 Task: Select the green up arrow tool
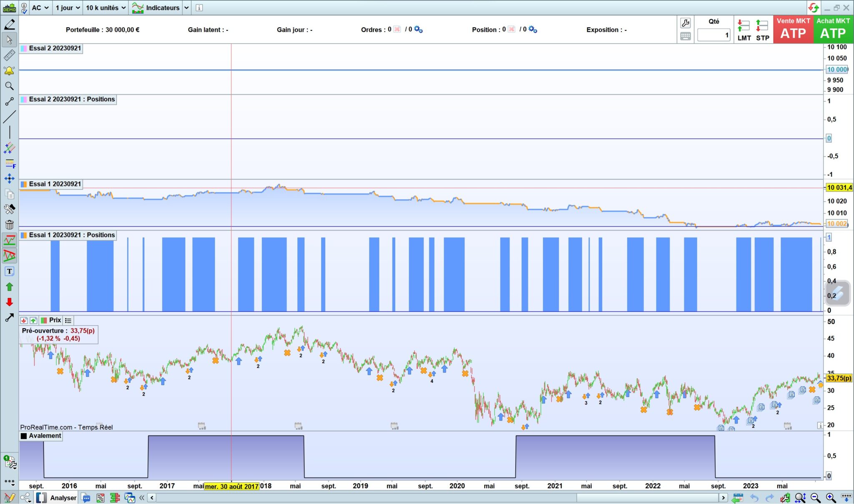coord(9,287)
